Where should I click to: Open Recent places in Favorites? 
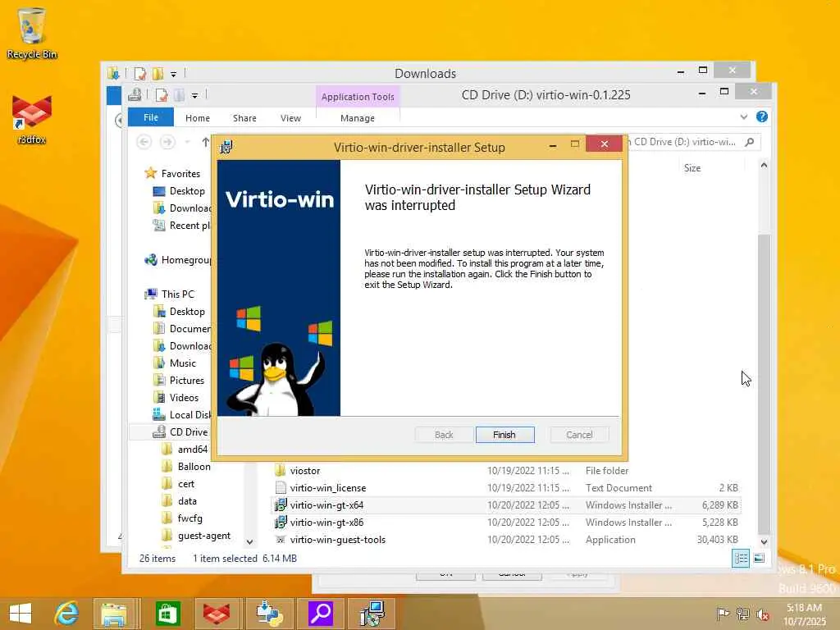[182, 226]
